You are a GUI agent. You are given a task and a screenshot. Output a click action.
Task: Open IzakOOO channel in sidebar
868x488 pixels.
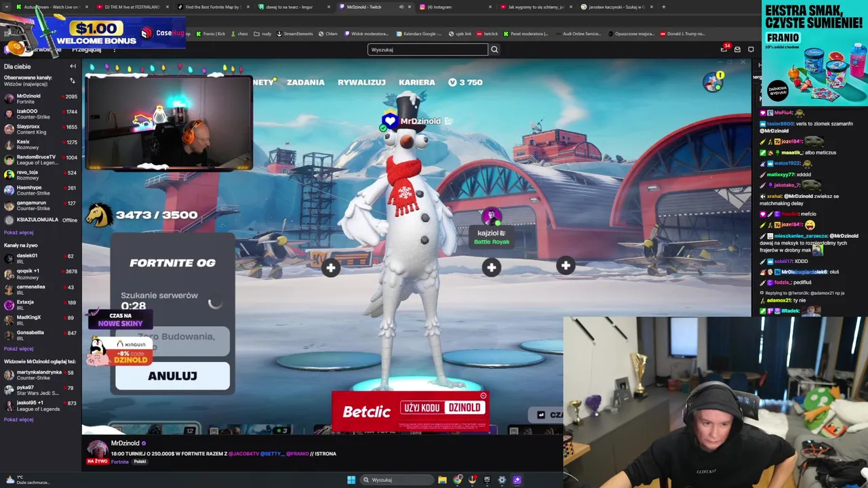click(x=41, y=114)
